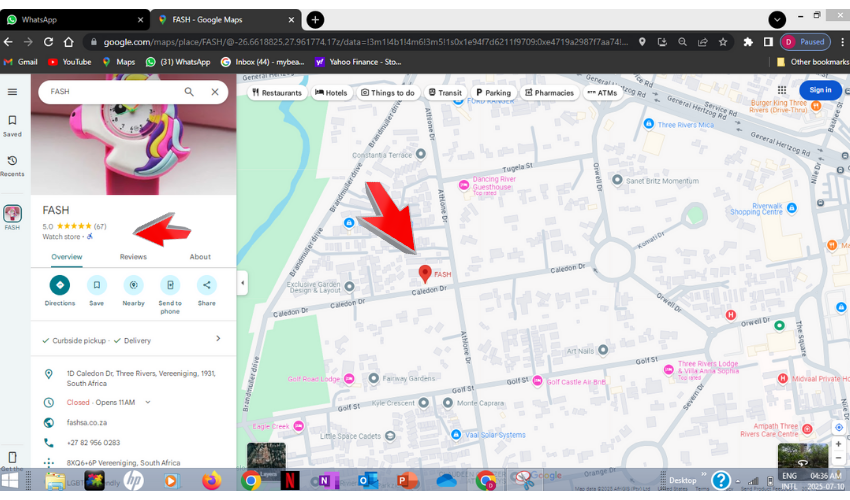The width and height of the screenshot is (850, 500).
Task: Switch to the About tab
Action: [x=200, y=257]
